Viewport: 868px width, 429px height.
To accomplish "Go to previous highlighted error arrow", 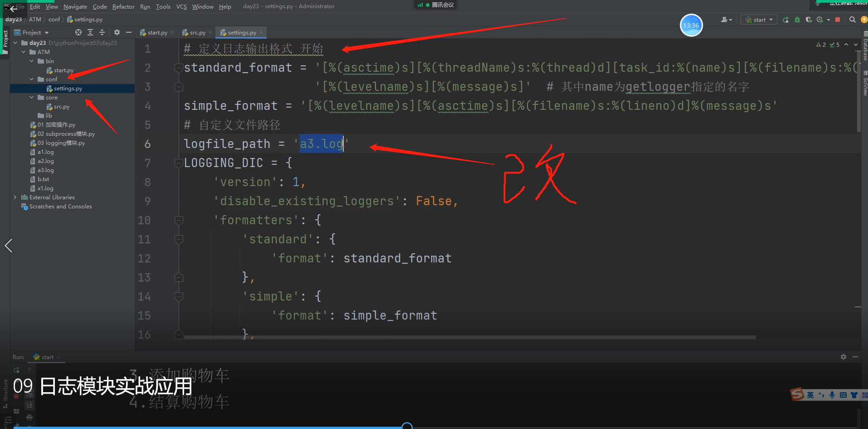I will [846, 44].
